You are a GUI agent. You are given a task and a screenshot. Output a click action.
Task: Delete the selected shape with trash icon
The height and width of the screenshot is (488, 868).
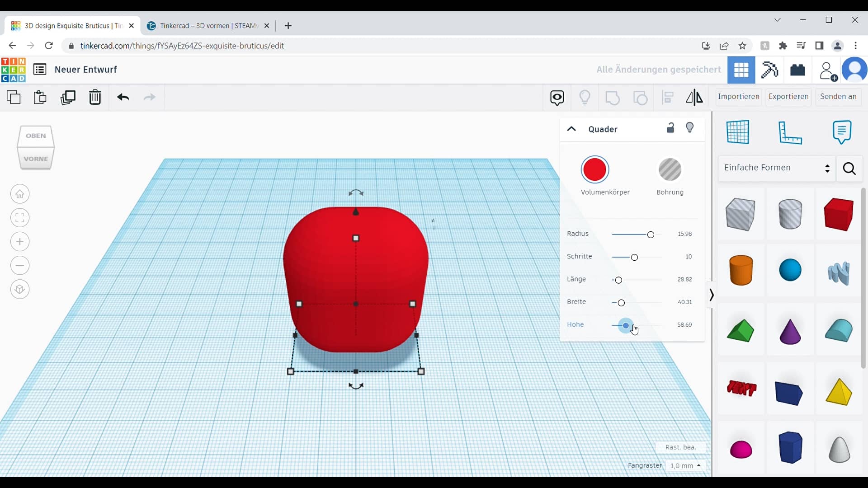coord(95,97)
